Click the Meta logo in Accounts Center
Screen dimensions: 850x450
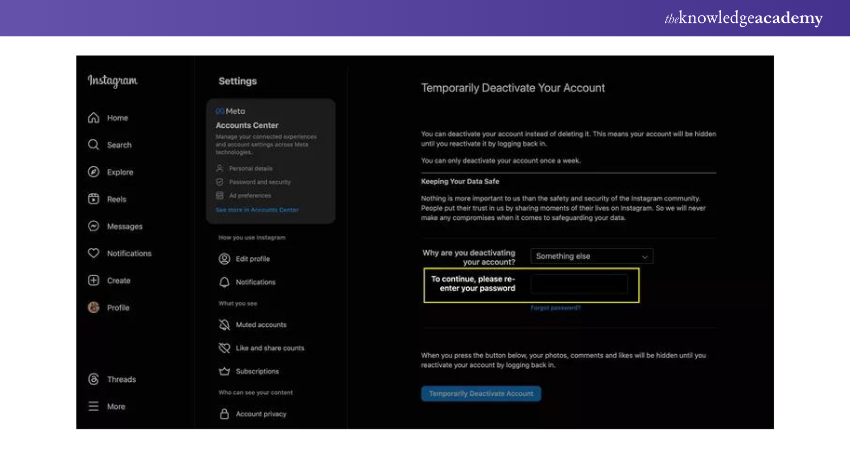tap(230, 111)
